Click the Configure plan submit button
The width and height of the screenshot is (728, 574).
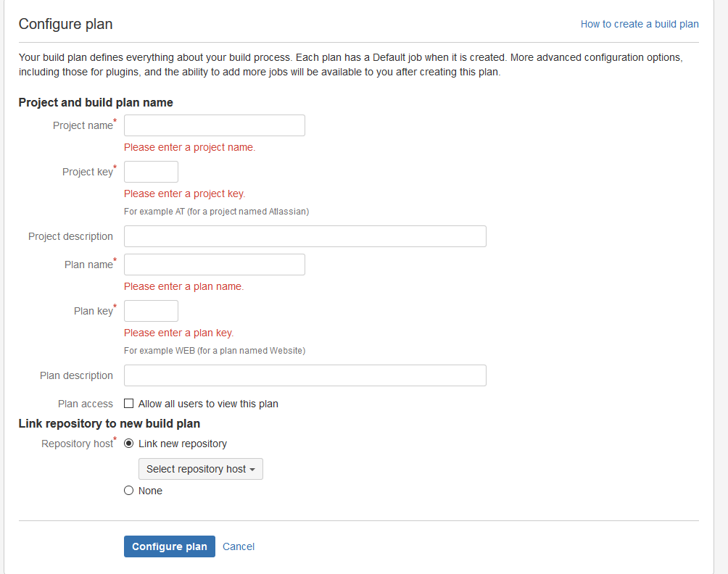(x=170, y=546)
